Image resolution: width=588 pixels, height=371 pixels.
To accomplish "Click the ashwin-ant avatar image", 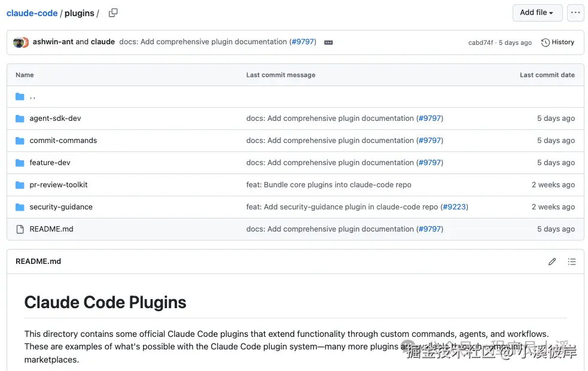I will (x=19, y=42).
